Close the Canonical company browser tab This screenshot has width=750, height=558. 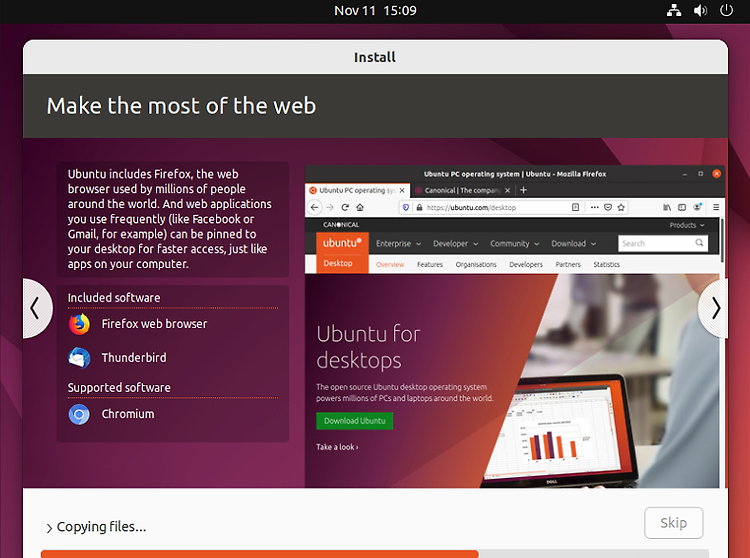click(x=507, y=190)
